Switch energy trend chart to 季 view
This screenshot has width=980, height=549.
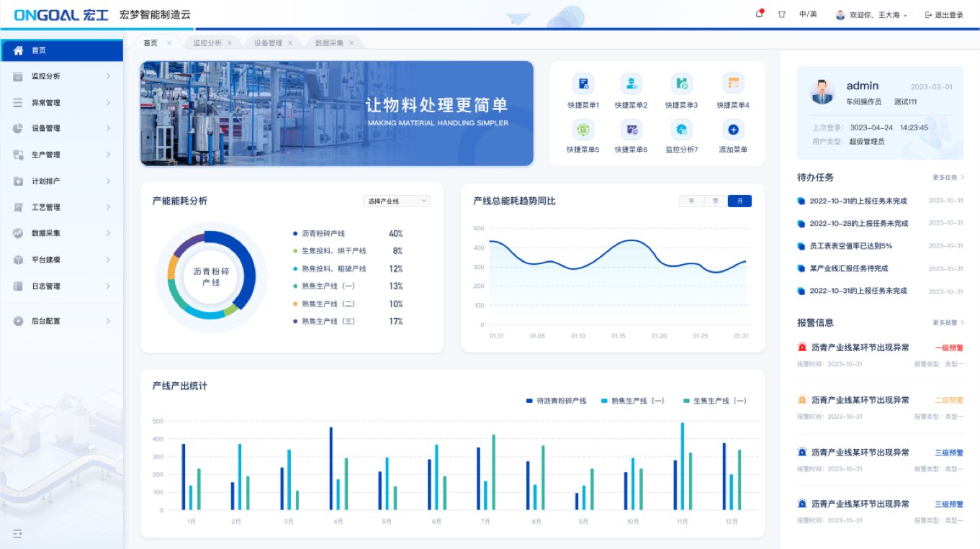pos(715,201)
